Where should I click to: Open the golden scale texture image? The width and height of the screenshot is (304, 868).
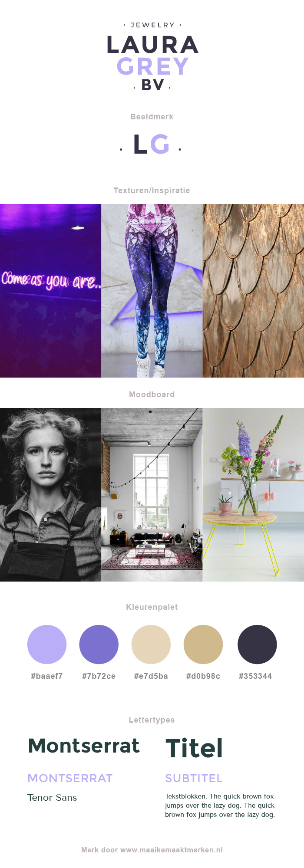pos(253,291)
